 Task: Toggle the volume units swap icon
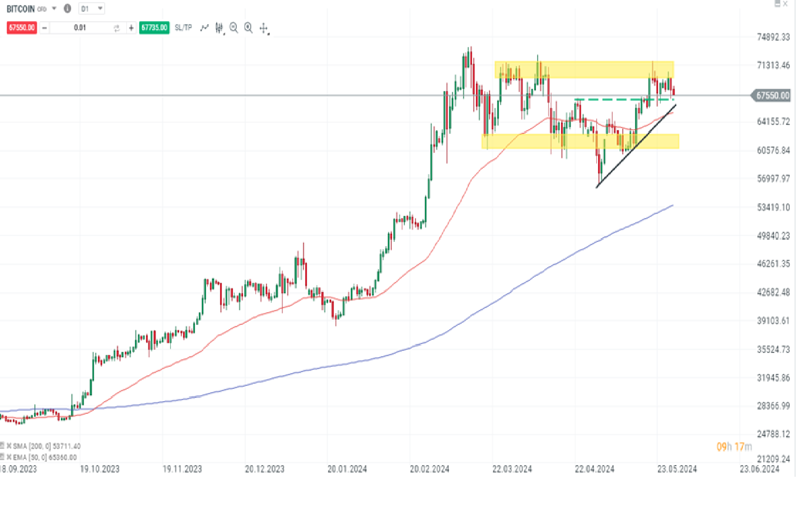pyautogui.click(x=117, y=28)
